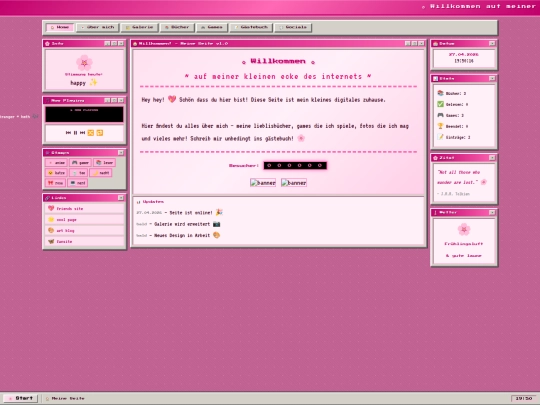Screen dimensions: 540x405
Task: Pause the music player
Action: [x=75, y=133]
